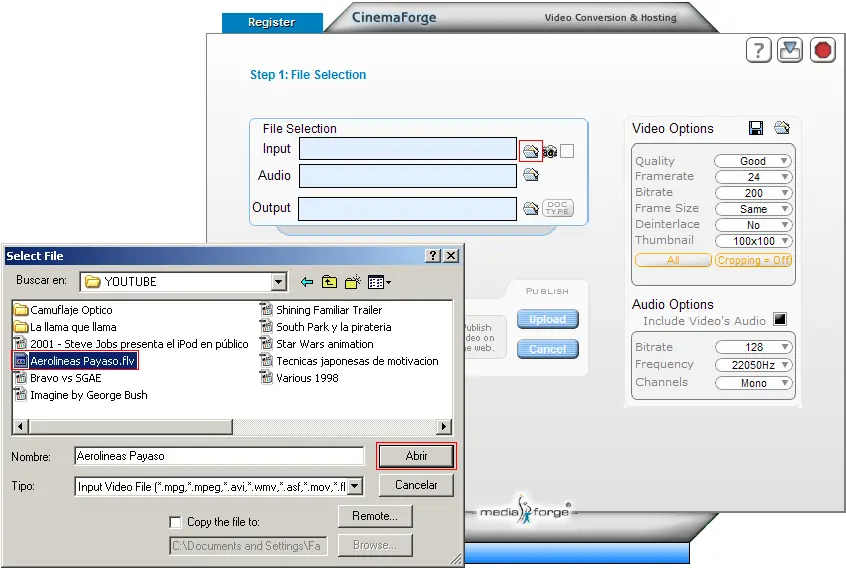
Task: Click the file list right scroll arrow
Action: pyautogui.click(x=444, y=427)
